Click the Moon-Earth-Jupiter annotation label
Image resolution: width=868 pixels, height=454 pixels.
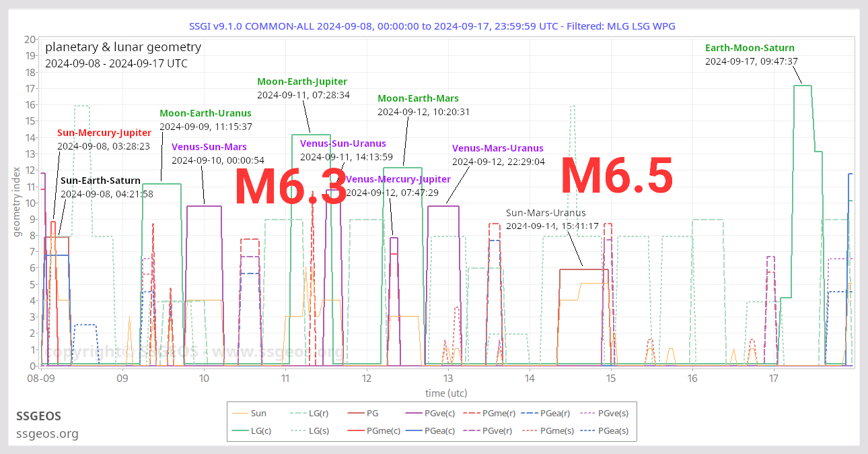(x=303, y=82)
